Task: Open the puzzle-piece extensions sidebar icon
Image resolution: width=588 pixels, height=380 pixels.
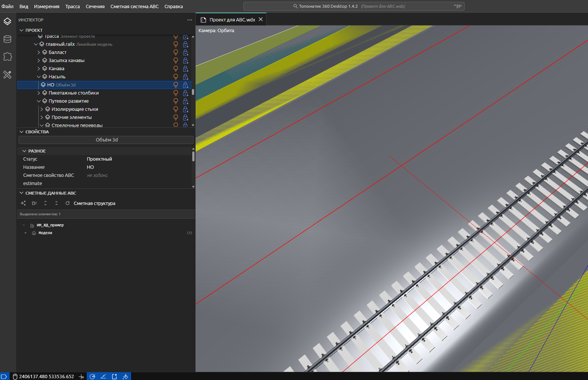Action: tap(7, 57)
